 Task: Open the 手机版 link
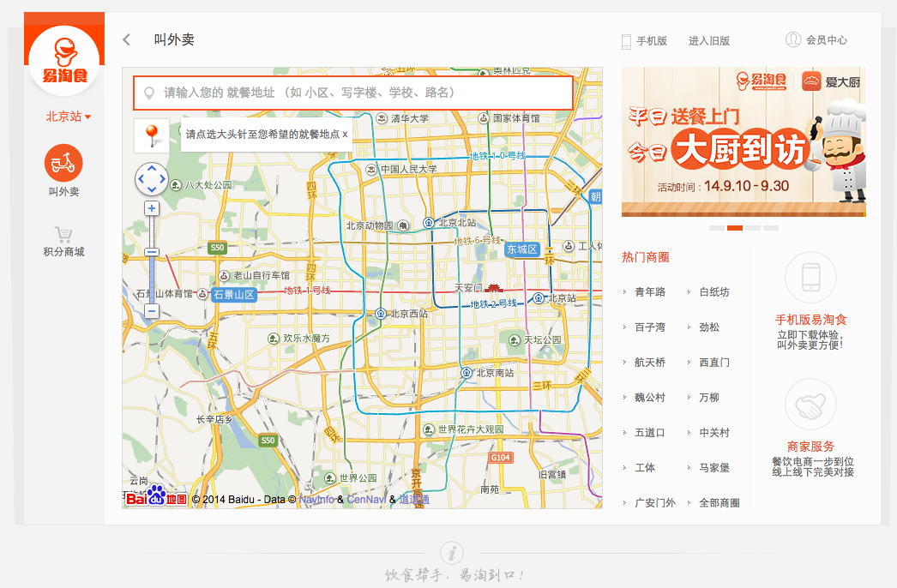(652, 40)
